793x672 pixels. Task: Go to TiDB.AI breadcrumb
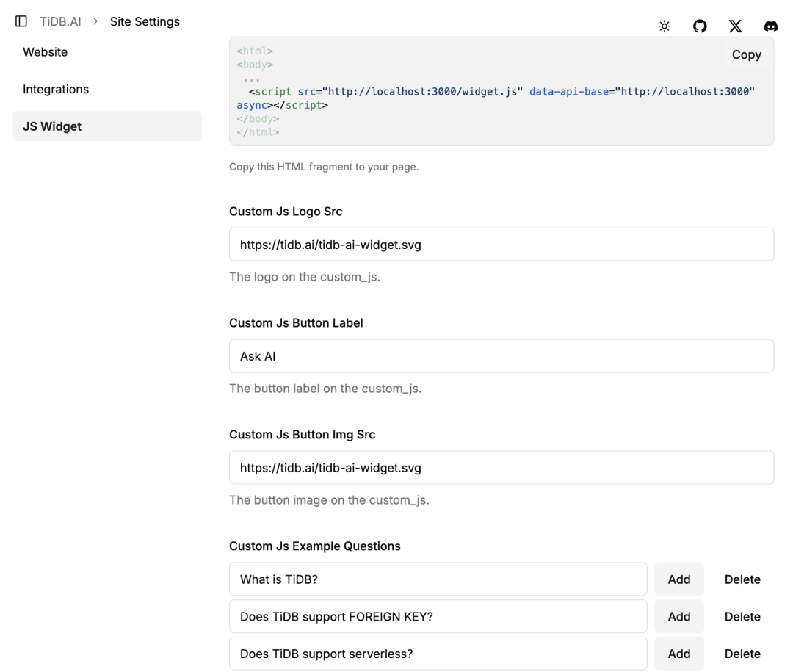click(60, 21)
